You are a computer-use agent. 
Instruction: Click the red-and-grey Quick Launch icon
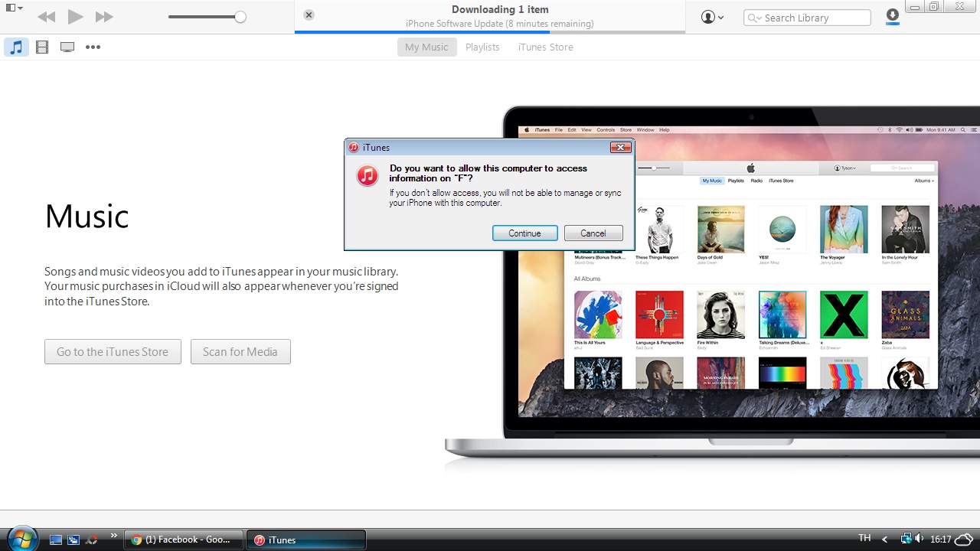tap(92, 540)
